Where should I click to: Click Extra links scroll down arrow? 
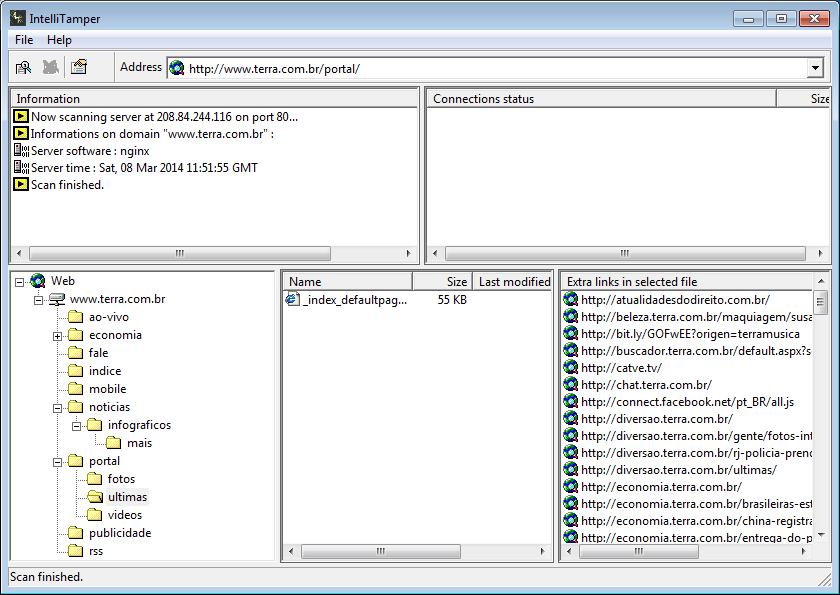pos(821,534)
